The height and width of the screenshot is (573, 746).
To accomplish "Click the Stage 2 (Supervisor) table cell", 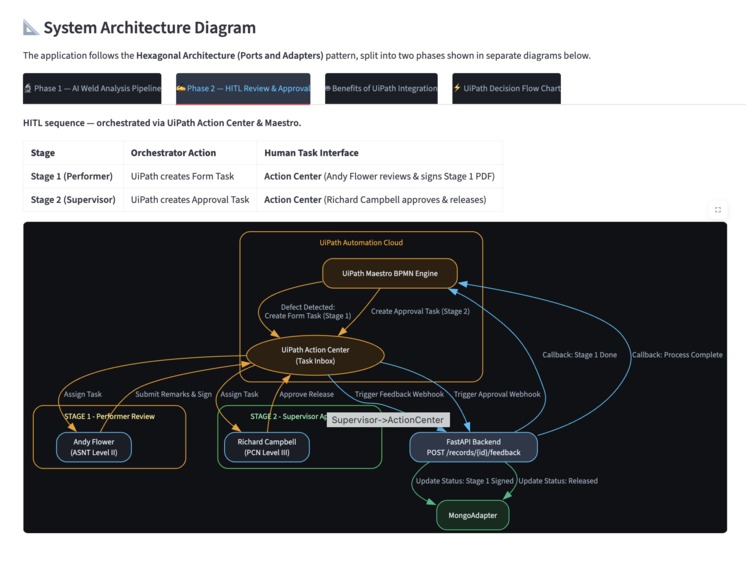I will (x=73, y=199).
